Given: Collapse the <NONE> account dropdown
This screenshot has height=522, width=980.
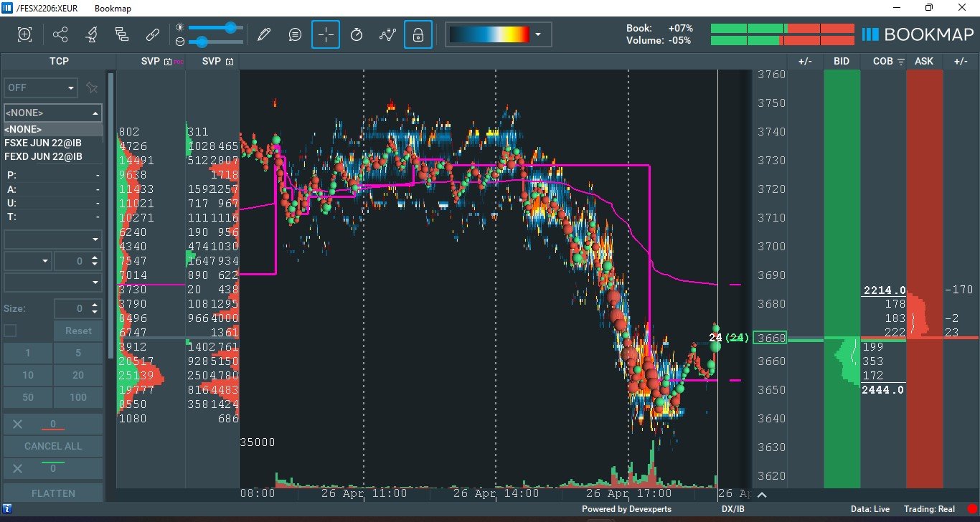Looking at the screenshot, I should [95, 113].
